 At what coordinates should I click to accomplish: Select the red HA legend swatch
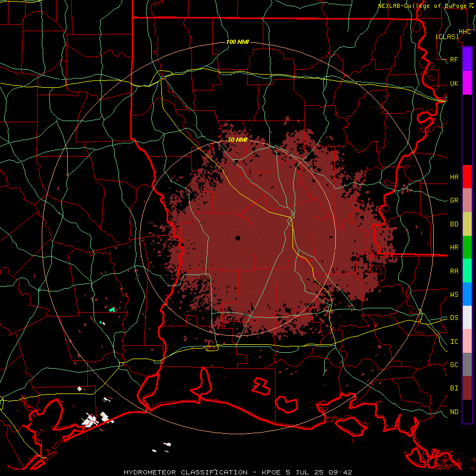467,177
